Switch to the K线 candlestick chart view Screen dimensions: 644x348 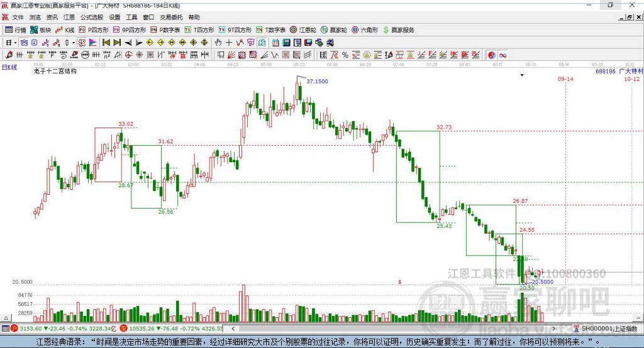65,30
